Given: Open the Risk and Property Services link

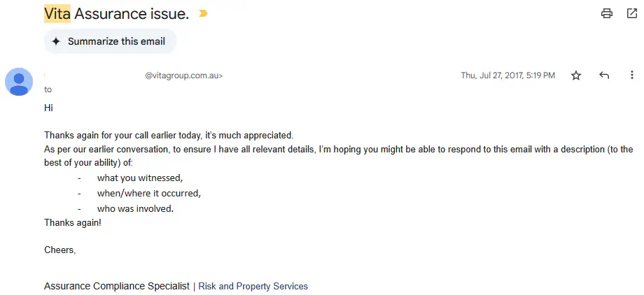Looking at the screenshot, I should point(253,286).
